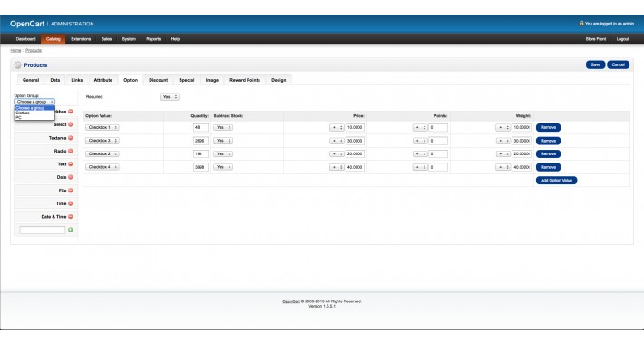Viewport: 644px width, 345px height.
Task: Remove the Radio option red minus icon
Action: [x=70, y=151]
